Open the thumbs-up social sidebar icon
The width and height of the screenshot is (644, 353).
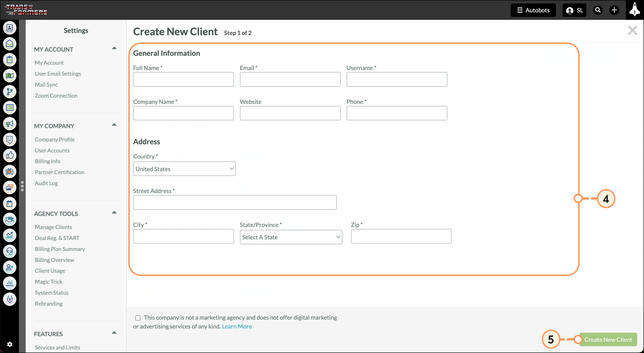pos(10,155)
